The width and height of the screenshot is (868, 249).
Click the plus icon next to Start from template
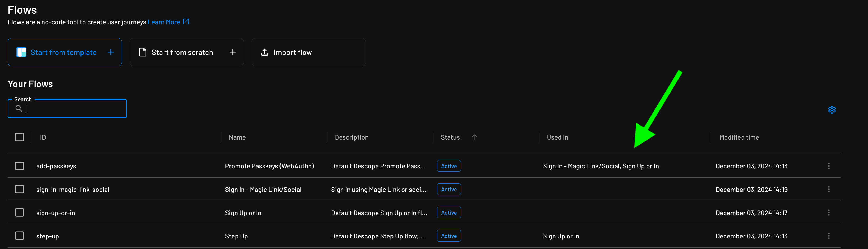pos(111,52)
